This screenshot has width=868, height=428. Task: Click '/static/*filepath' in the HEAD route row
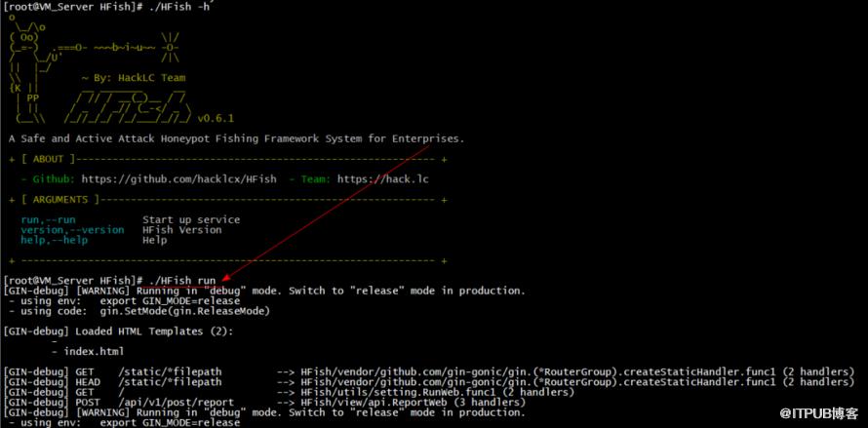170,382
